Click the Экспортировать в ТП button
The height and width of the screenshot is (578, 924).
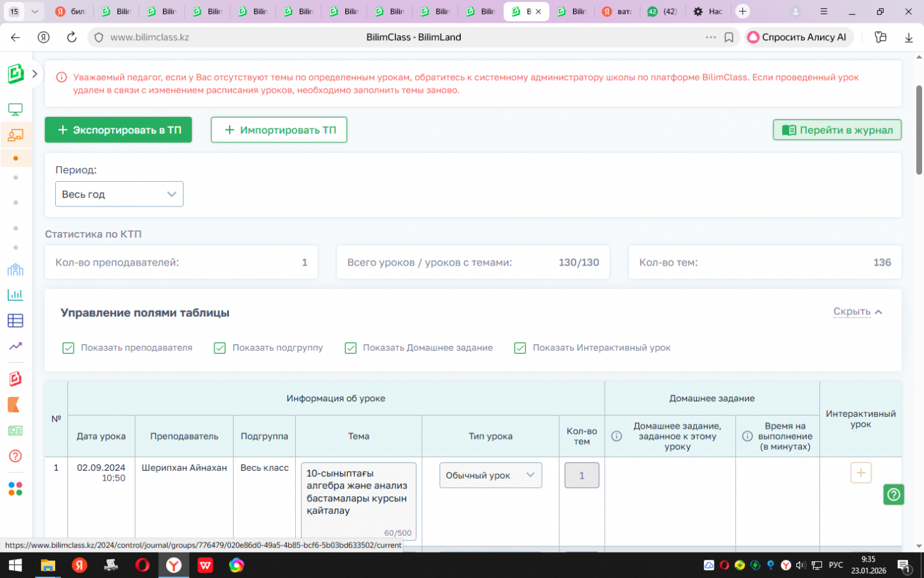118,130
